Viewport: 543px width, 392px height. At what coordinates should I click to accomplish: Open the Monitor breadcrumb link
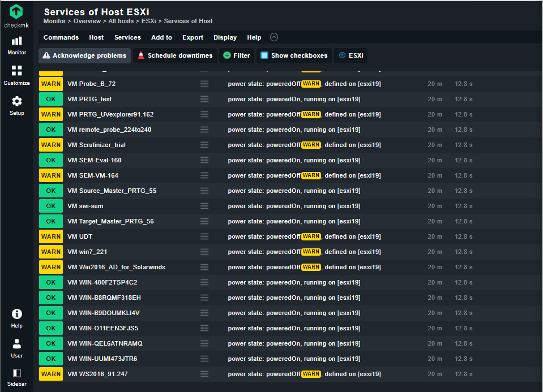click(x=54, y=21)
